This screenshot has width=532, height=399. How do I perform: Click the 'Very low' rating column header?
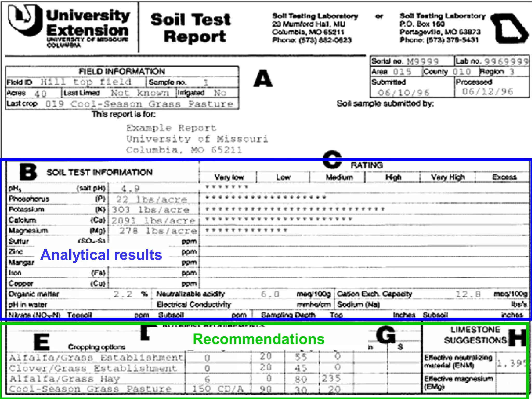229,177
